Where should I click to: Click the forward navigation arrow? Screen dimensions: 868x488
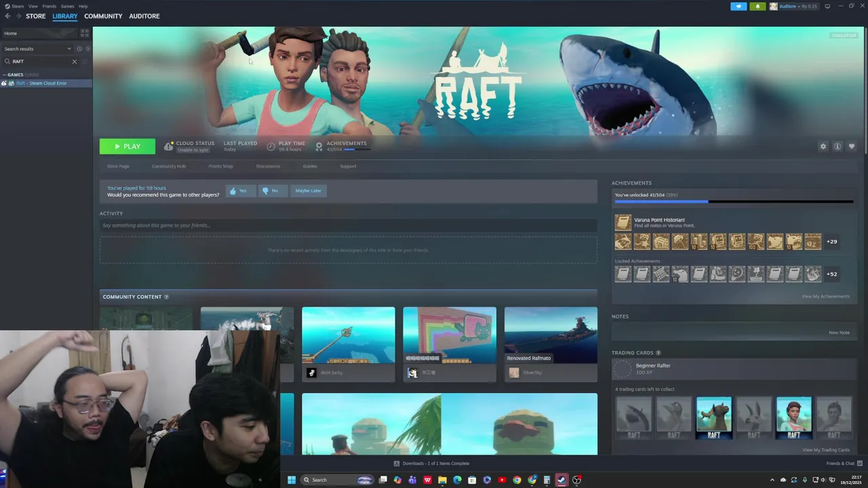(18, 16)
